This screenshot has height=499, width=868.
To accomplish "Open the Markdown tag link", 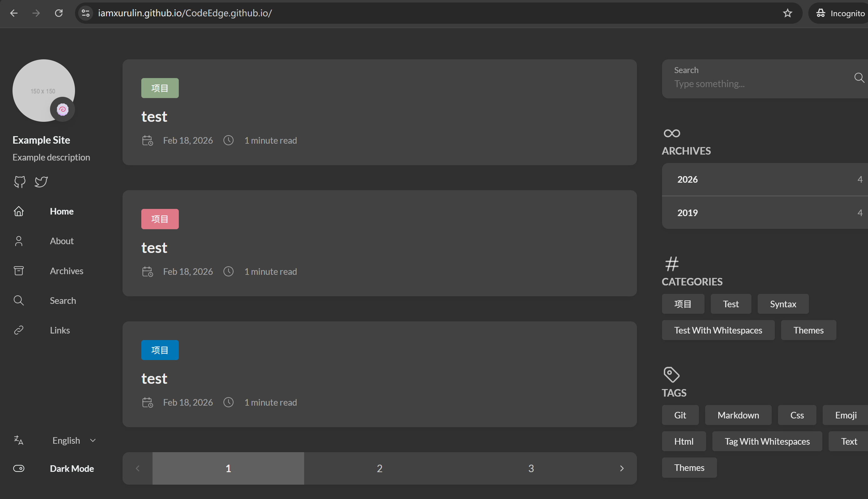I will click(x=738, y=415).
